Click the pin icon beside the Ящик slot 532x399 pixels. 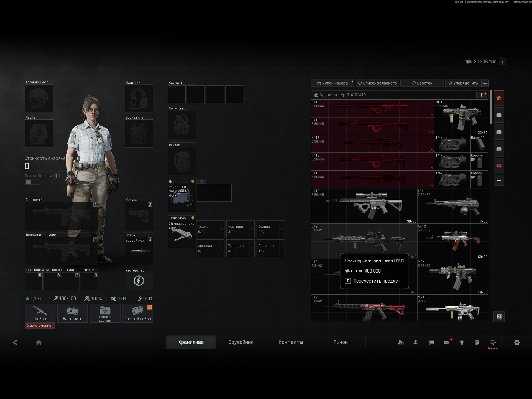[201, 181]
